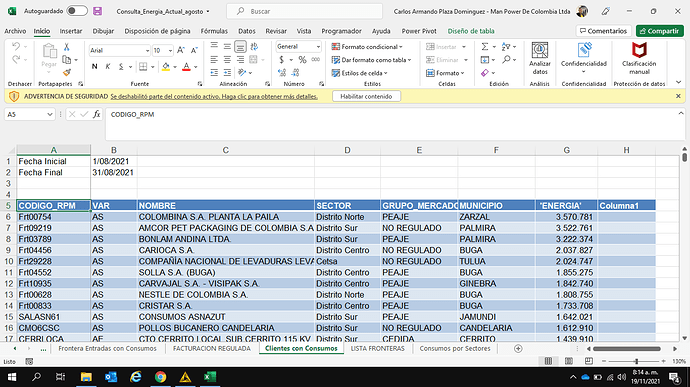
Task: Switch to Page Break Preview in status bar
Action: click(589, 361)
